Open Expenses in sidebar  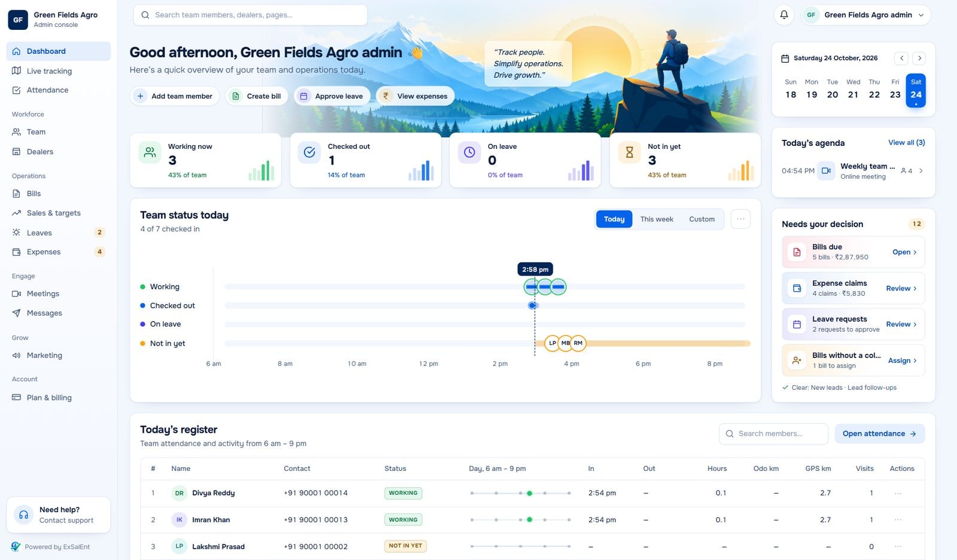click(59, 252)
